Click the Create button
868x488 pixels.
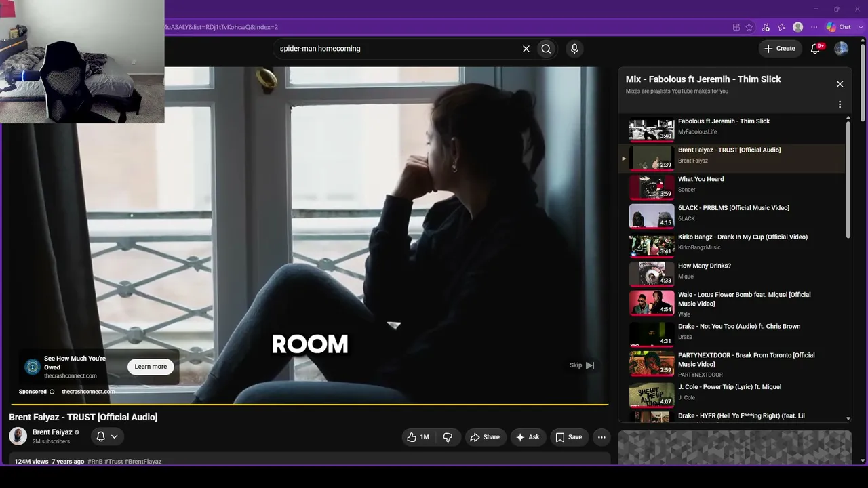[780, 48]
